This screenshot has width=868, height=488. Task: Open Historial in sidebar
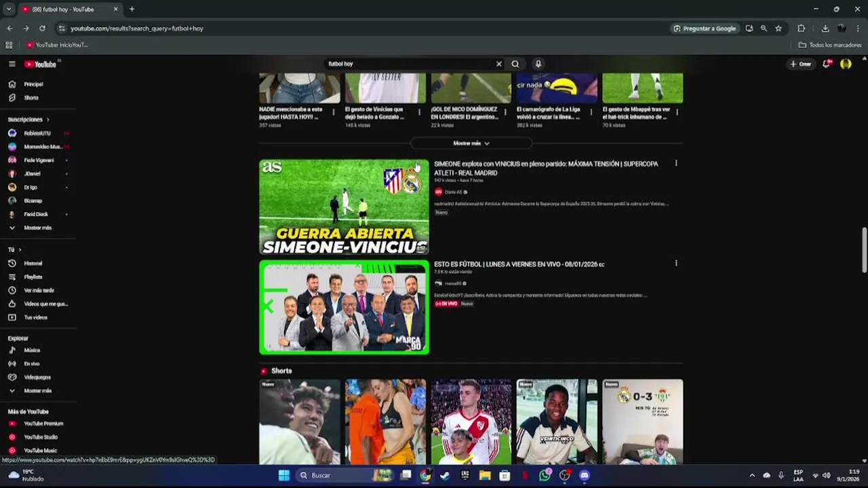tap(33, 263)
